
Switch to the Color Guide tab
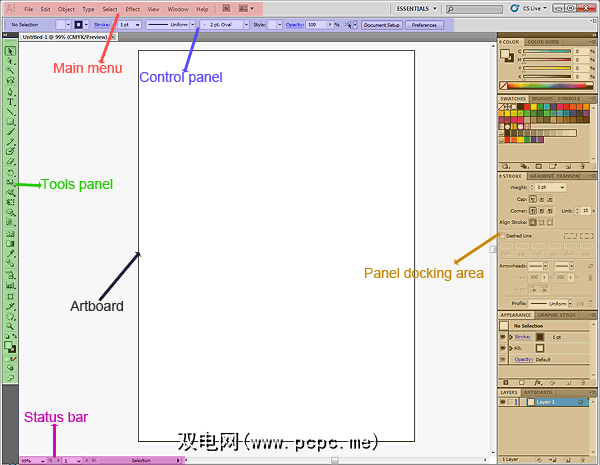(x=543, y=42)
